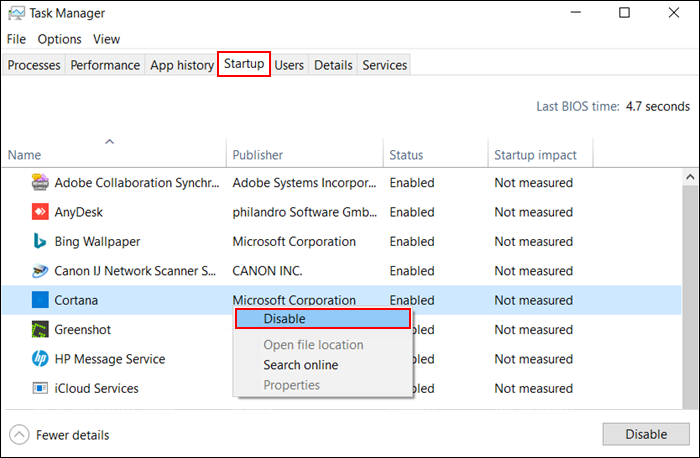Select the Canon IJ Network Scanner S... name

[x=135, y=271]
